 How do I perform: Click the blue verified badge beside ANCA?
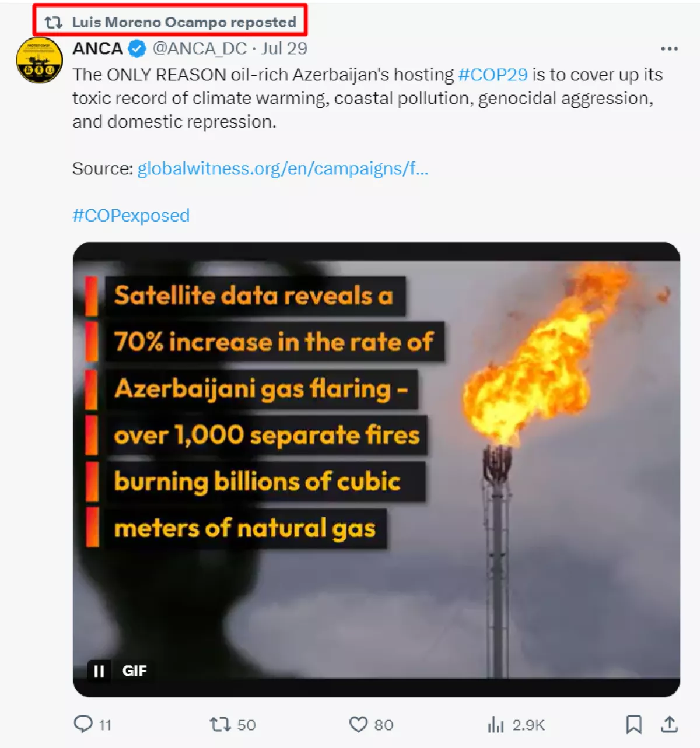(x=137, y=49)
